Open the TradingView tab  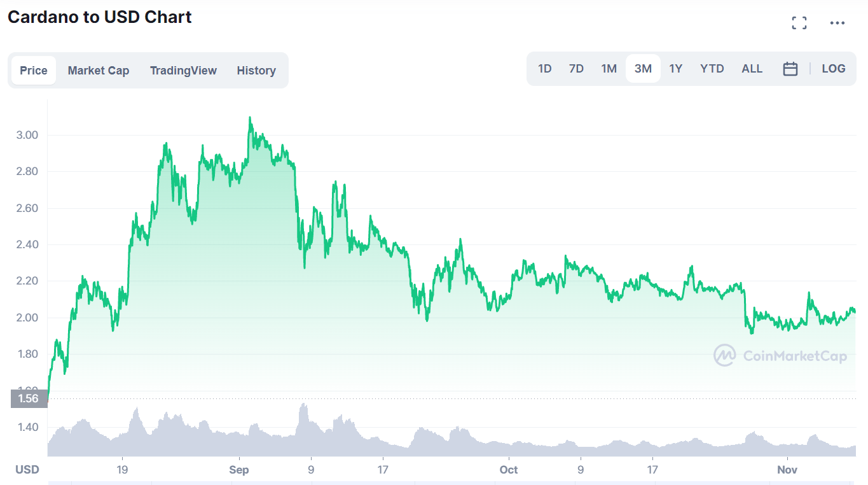183,71
